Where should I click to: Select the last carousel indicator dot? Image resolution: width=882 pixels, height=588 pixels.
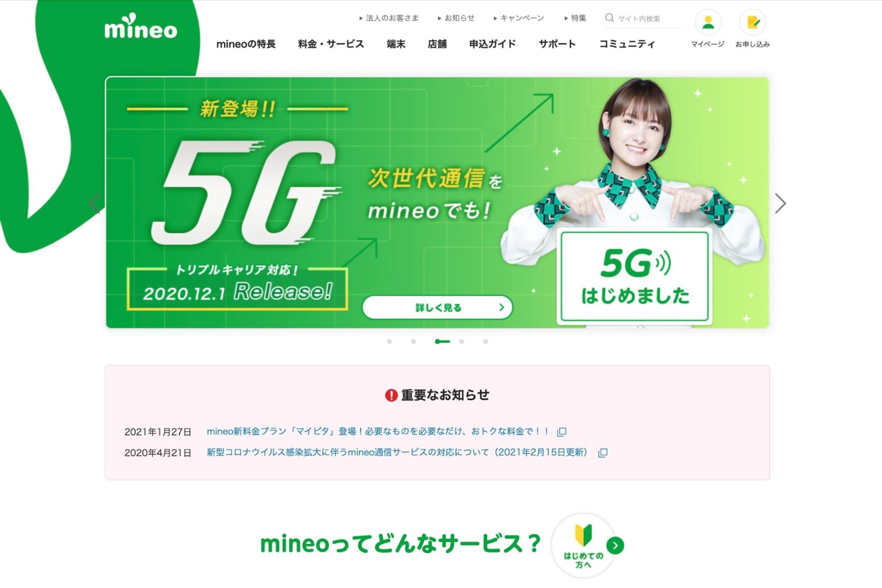[486, 341]
